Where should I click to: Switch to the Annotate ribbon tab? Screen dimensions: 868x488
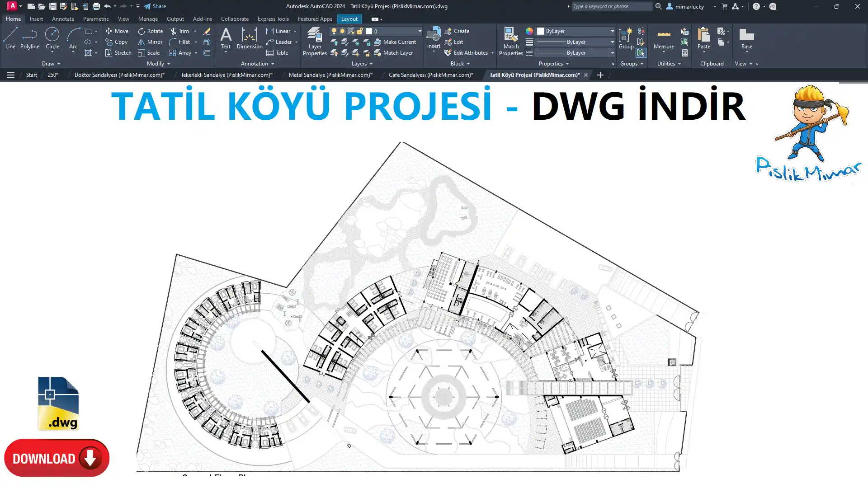click(63, 19)
